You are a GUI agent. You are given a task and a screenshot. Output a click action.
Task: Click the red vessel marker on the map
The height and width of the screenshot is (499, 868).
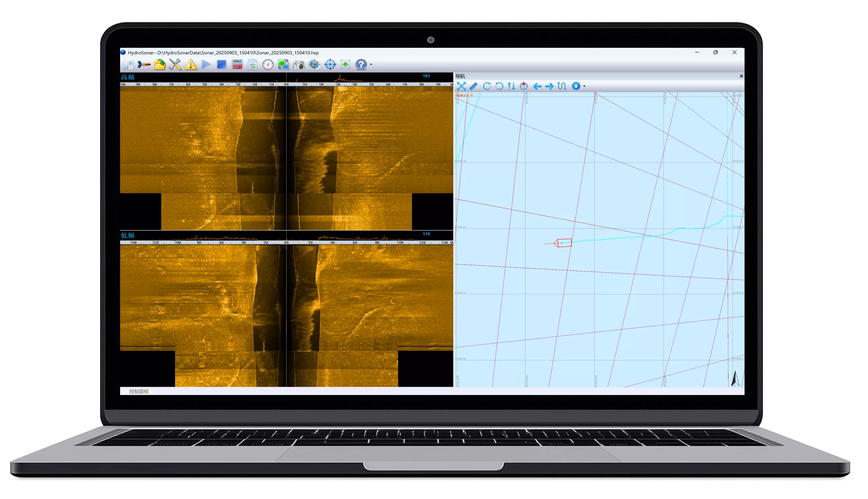coord(563,243)
